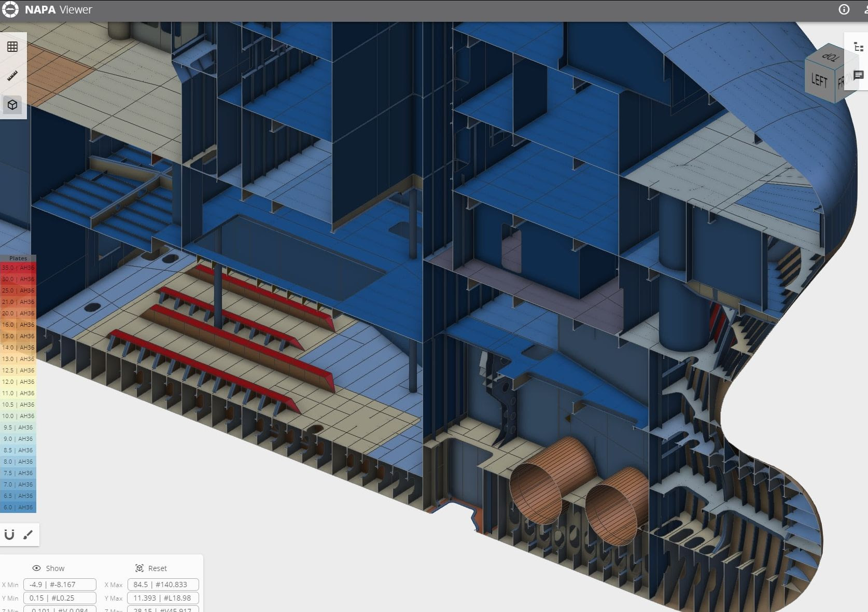868x612 pixels.
Task: Click the Plates legend header
Action: pyautogui.click(x=18, y=258)
